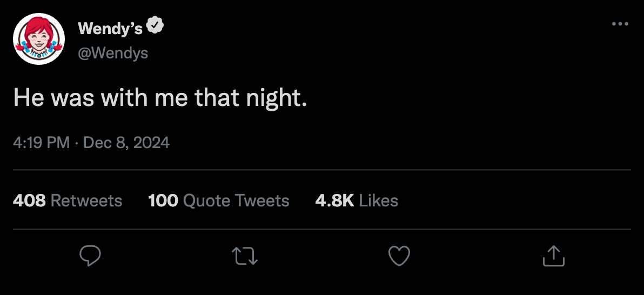The height and width of the screenshot is (295, 644).
Task: View the 4.8K Likes list
Action: click(x=357, y=201)
